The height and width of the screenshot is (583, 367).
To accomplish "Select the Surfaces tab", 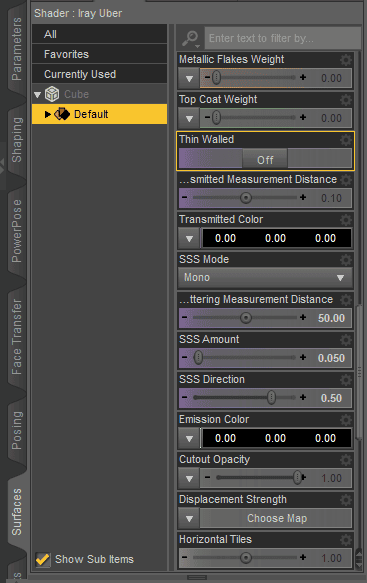I will (16, 512).
